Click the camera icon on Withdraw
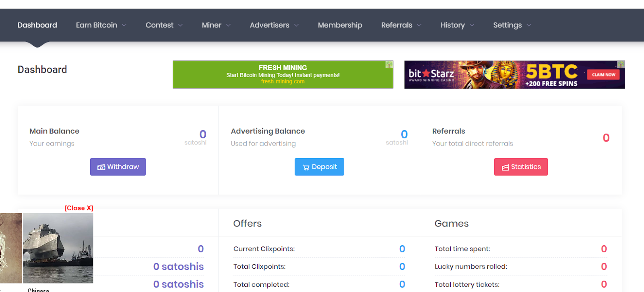This screenshot has width=644, height=292. coord(101,167)
